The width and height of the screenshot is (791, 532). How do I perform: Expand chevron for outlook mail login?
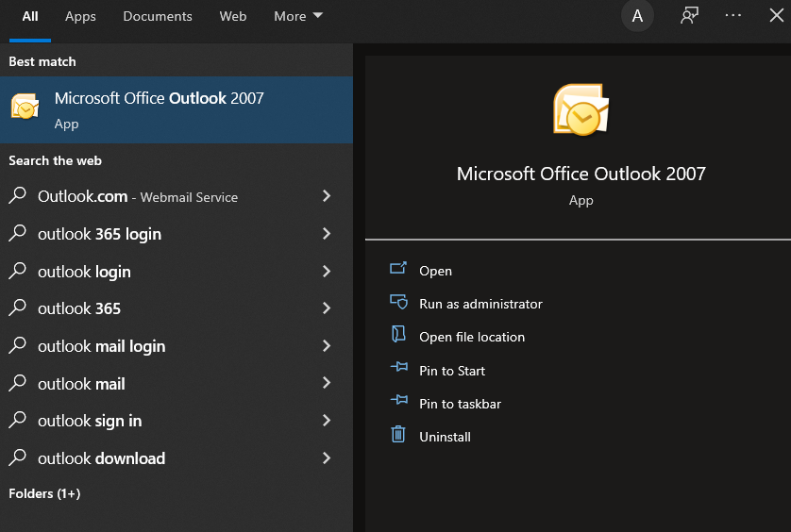coord(327,345)
